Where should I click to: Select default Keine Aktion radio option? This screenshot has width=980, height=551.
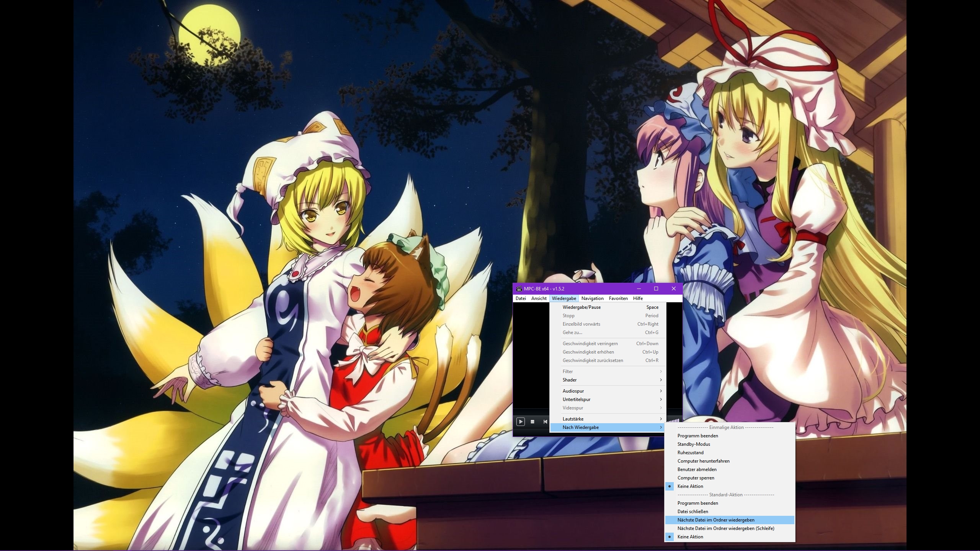(x=690, y=537)
